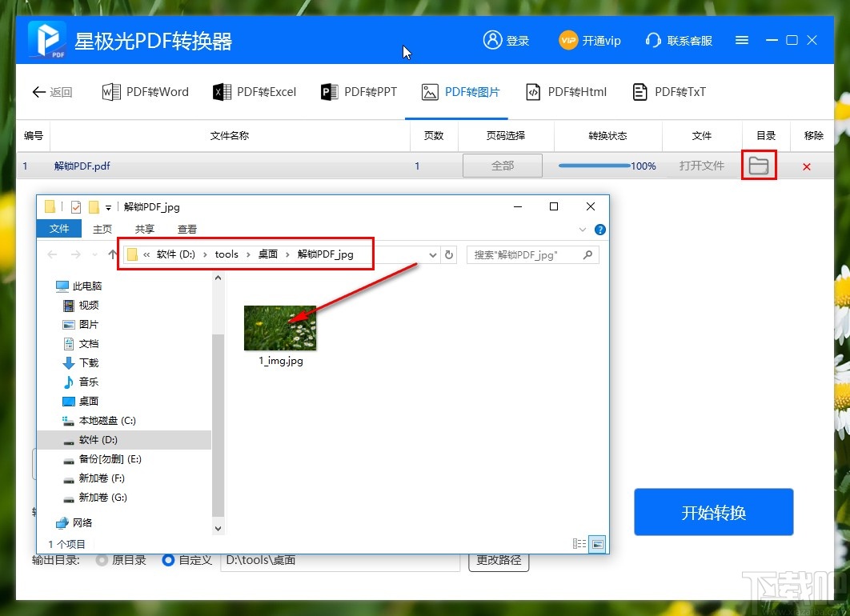The width and height of the screenshot is (850, 616).
Task: Select the 自定义 output directory option
Action: click(168, 560)
